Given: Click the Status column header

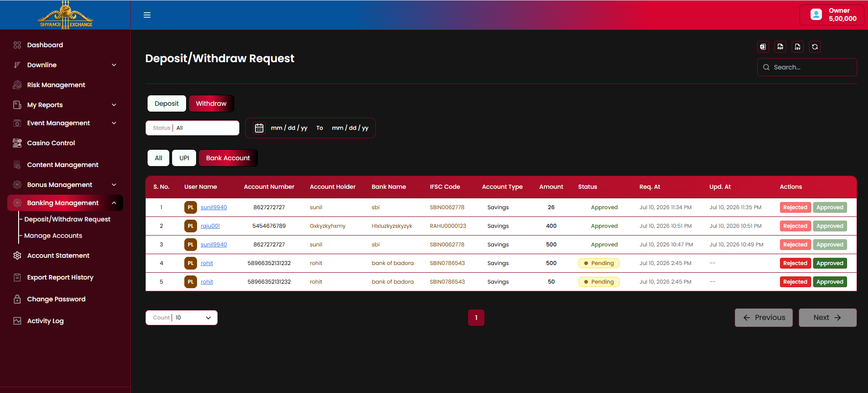Looking at the screenshot, I should (x=587, y=187).
